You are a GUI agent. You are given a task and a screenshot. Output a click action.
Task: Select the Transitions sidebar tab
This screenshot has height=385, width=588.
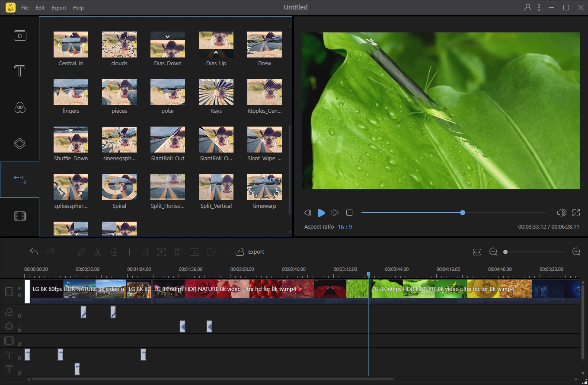[19, 180]
